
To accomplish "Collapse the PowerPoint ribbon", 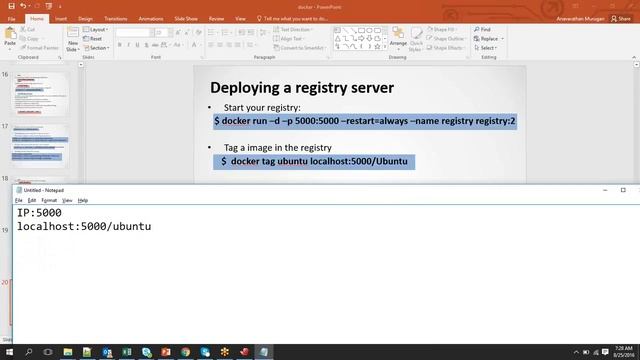I will pos(634,58).
